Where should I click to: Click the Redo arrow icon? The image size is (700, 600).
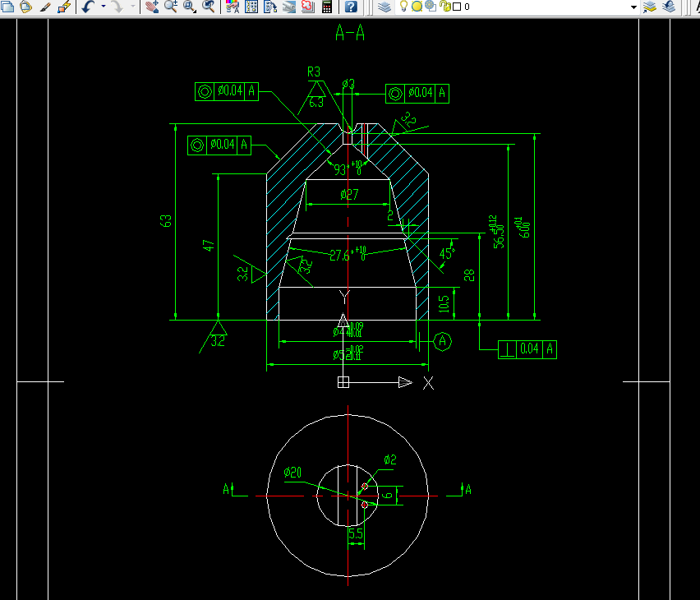(117, 7)
